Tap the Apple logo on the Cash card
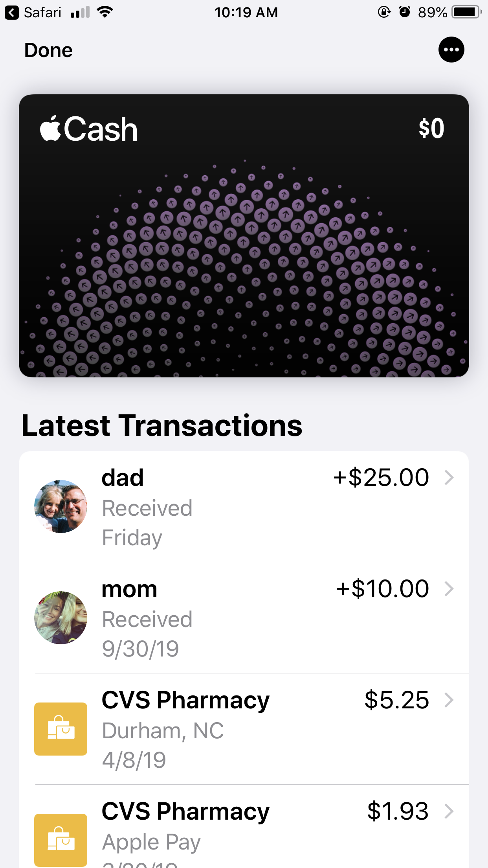The width and height of the screenshot is (488, 868). 51,128
